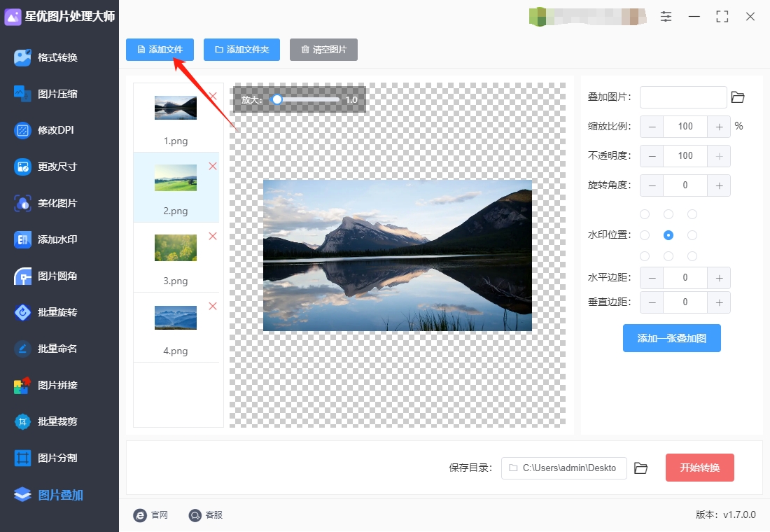Click the folder icon beside 叠加图片 field
Viewport: 770px width, 532px height.
click(x=738, y=97)
